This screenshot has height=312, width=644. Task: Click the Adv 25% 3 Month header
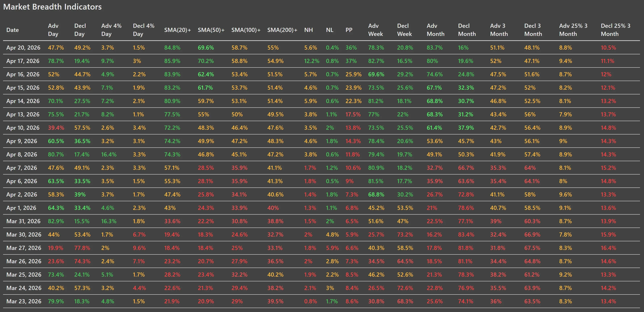pos(573,30)
